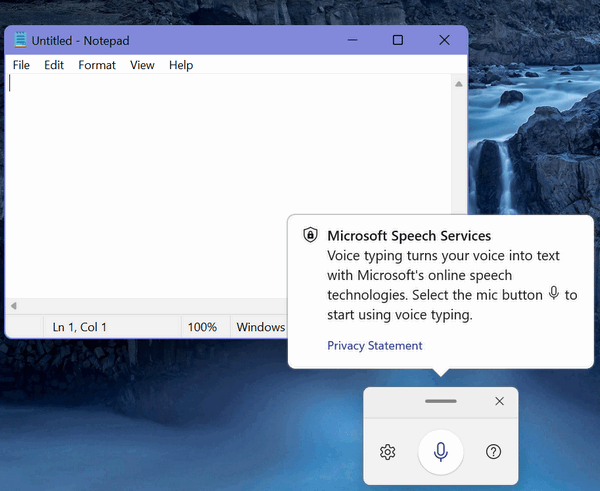Click the Untitled - Notepad title text
The image size is (600, 491).
pyautogui.click(x=80, y=41)
